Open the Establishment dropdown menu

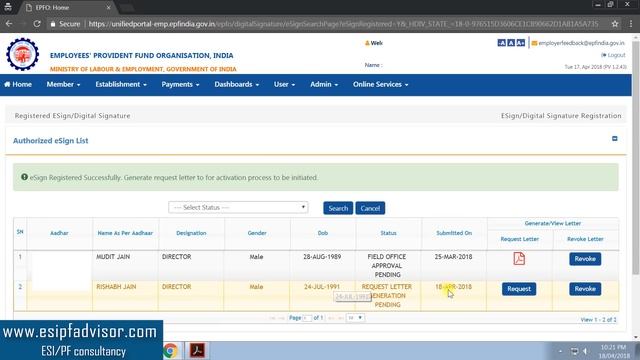pos(121,84)
